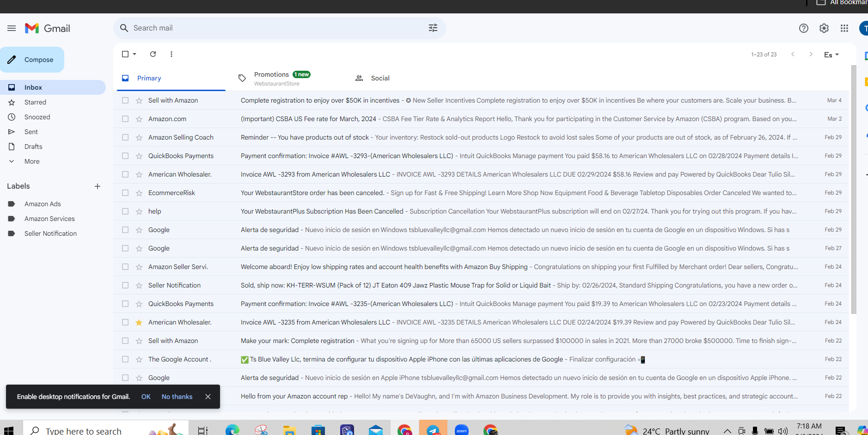868x435 pixels.
Task: Star the Sell with Amazon Mar 4 email
Action: [139, 100]
